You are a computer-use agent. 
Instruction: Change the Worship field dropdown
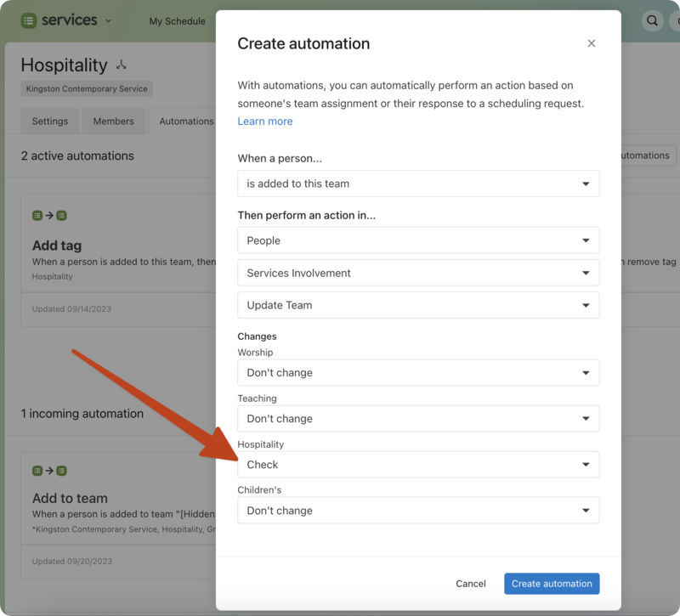tap(417, 373)
